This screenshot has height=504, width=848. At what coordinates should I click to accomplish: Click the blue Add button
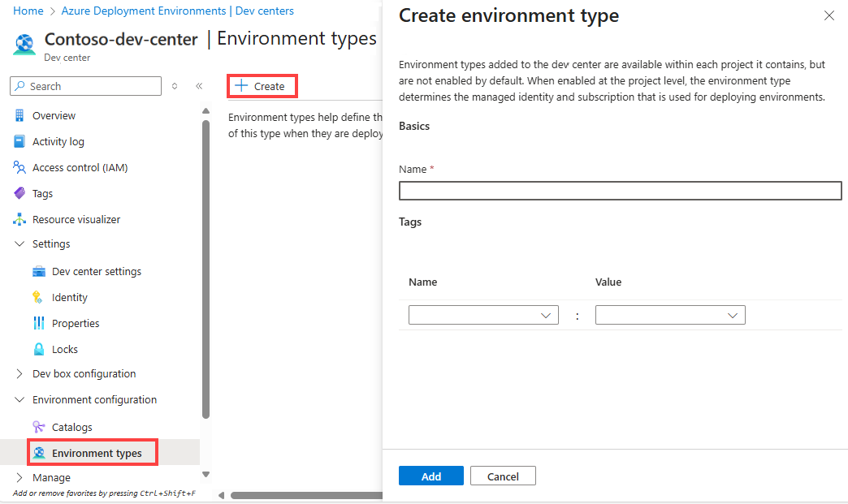431,476
